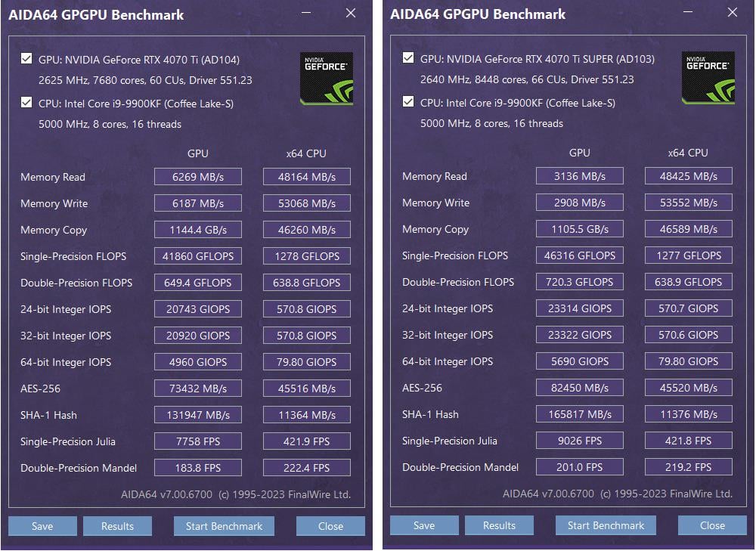Save results in the RTX 4070 Ti (AD104) window
756x551 pixels.
point(42,526)
